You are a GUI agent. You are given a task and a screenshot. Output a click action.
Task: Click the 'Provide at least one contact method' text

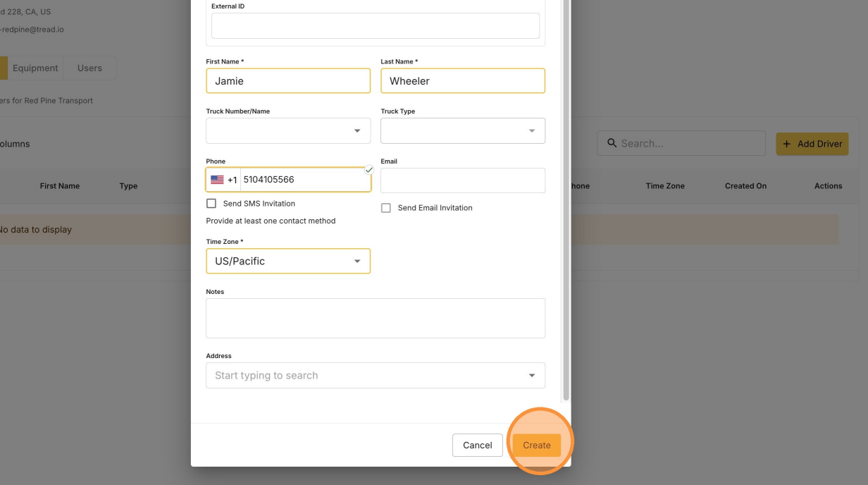[x=271, y=221]
